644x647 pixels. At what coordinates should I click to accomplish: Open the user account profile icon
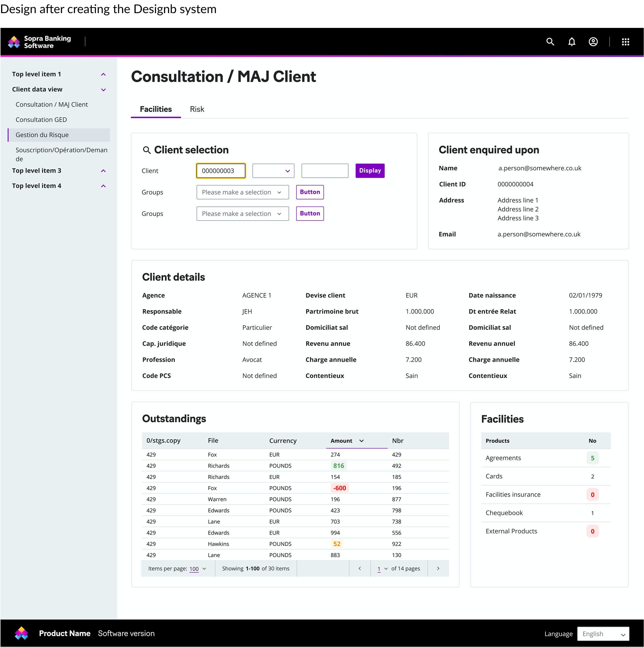tap(593, 42)
